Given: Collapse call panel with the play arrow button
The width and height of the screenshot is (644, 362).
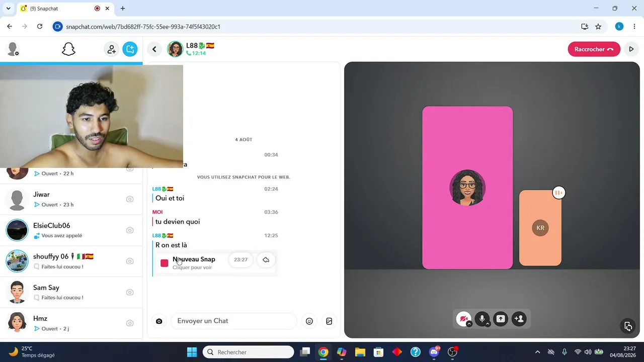Looking at the screenshot, I should click(631, 49).
